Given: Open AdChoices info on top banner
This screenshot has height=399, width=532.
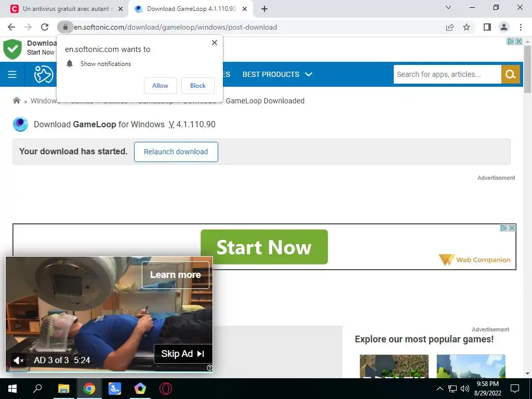Looking at the screenshot, I should point(510,42).
